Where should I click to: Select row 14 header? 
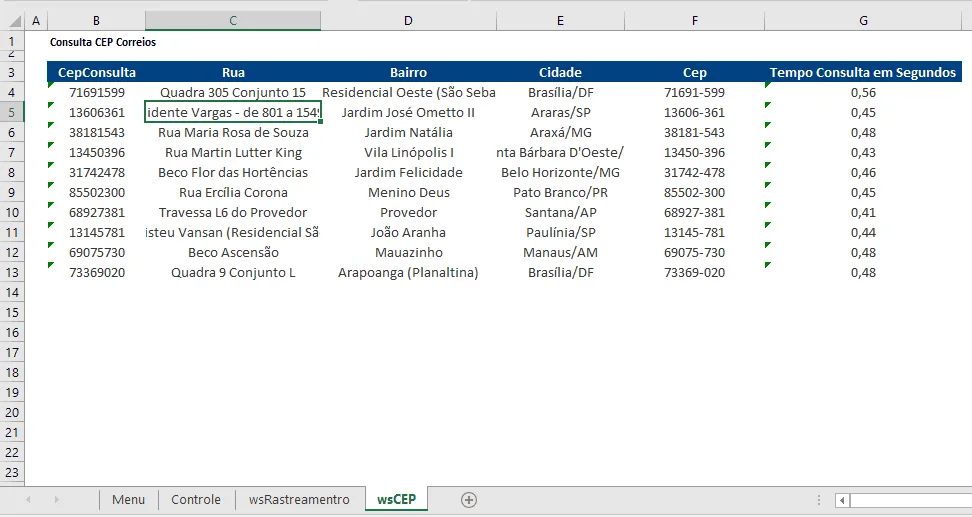pos(12,292)
